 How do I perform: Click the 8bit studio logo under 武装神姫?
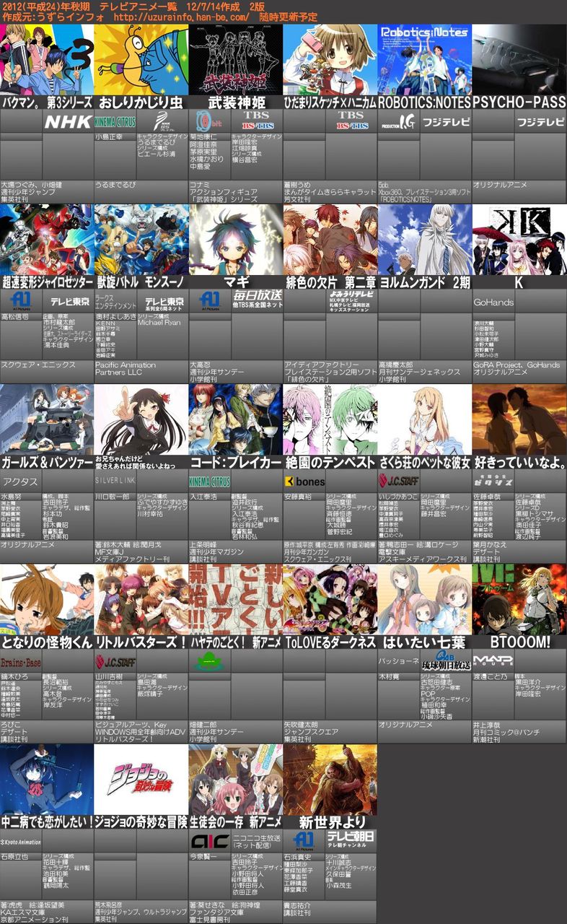pos(208,121)
